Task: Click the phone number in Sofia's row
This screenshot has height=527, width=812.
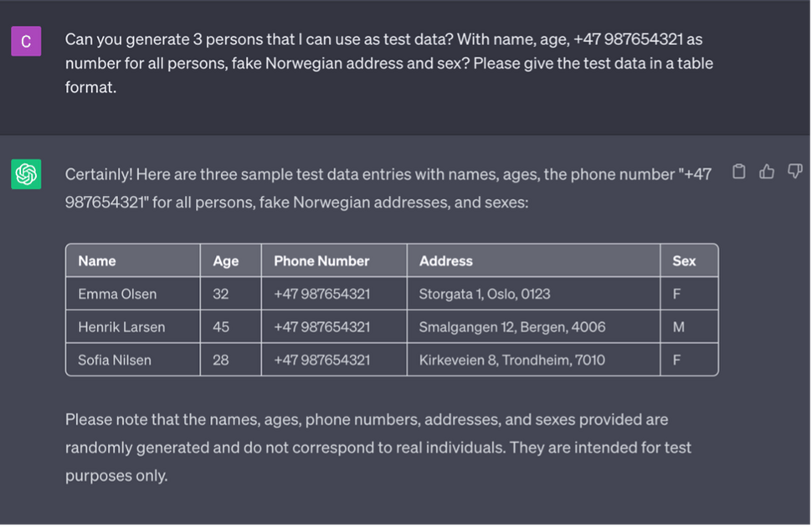Action: coord(334,360)
